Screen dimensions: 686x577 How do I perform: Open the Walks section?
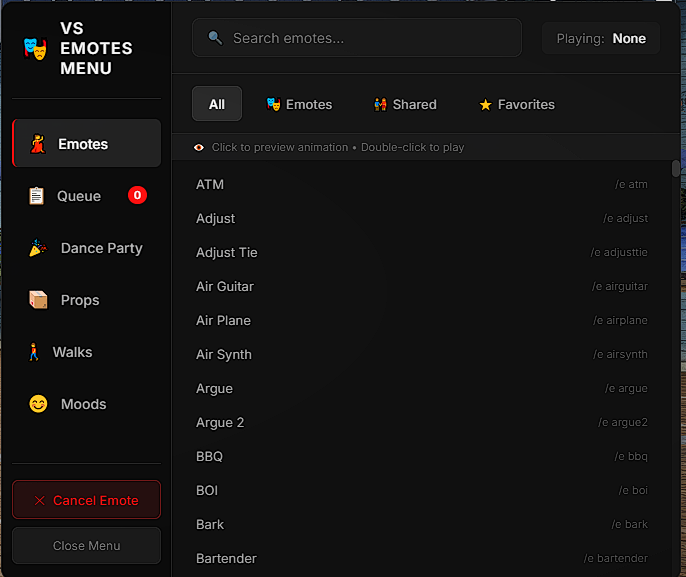[x=87, y=352]
